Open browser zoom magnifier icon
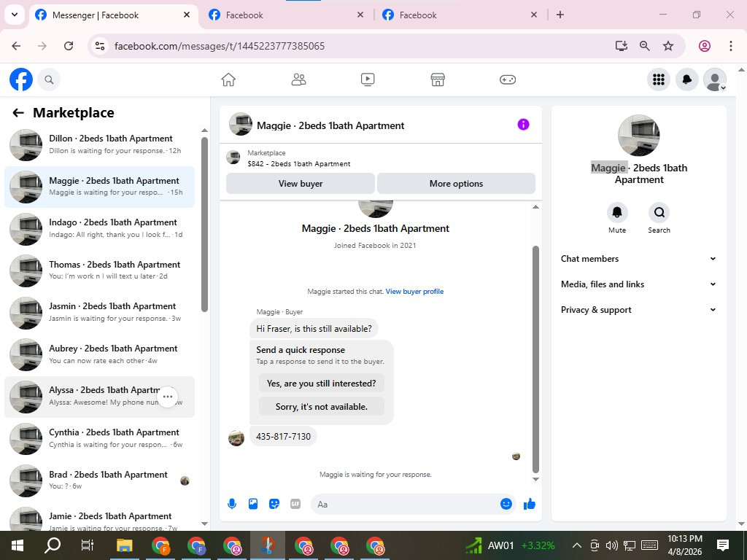 pyautogui.click(x=645, y=46)
